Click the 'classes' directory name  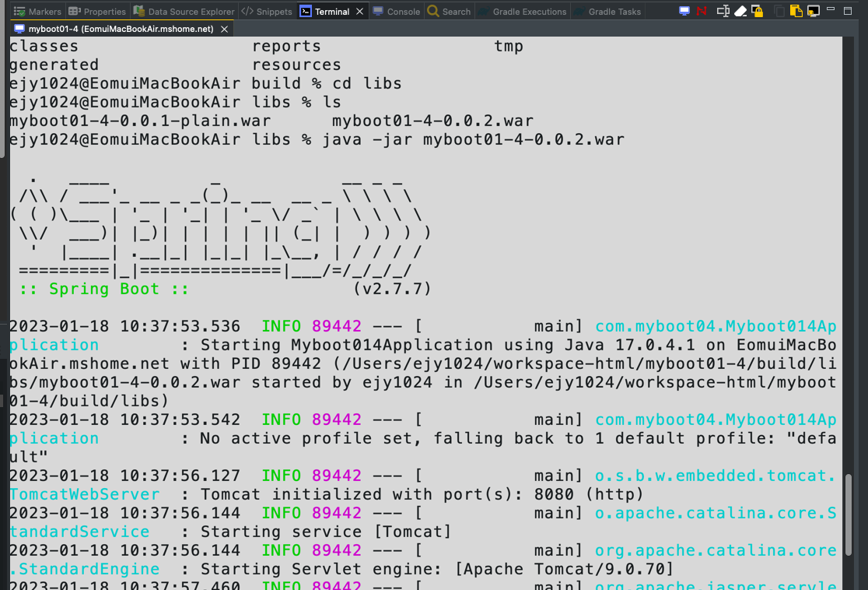point(44,47)
